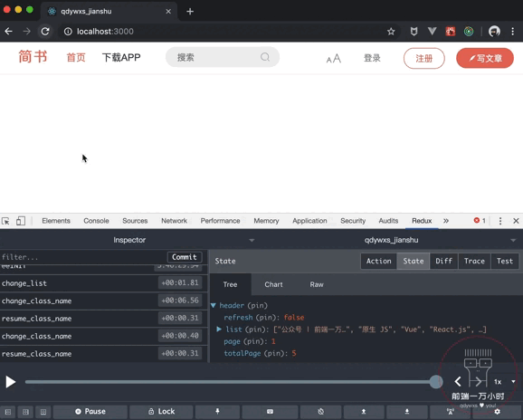Open the Chart sub-tab
The height and width of the screenshot is (420, 523).
273,284
